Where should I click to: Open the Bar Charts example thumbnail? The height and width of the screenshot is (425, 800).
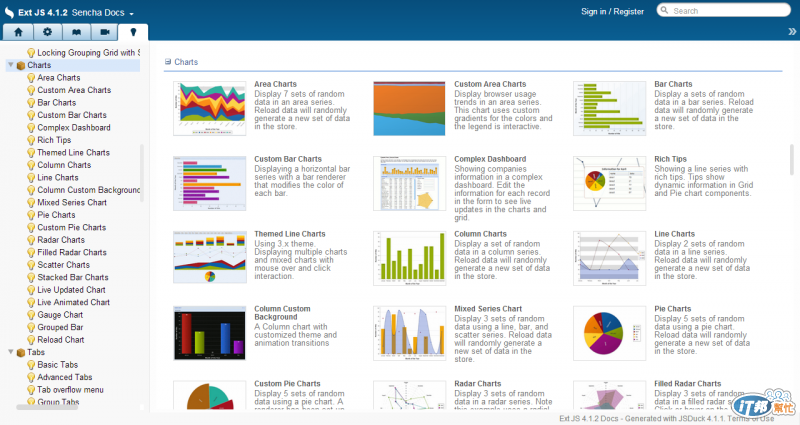pos(609,108)
